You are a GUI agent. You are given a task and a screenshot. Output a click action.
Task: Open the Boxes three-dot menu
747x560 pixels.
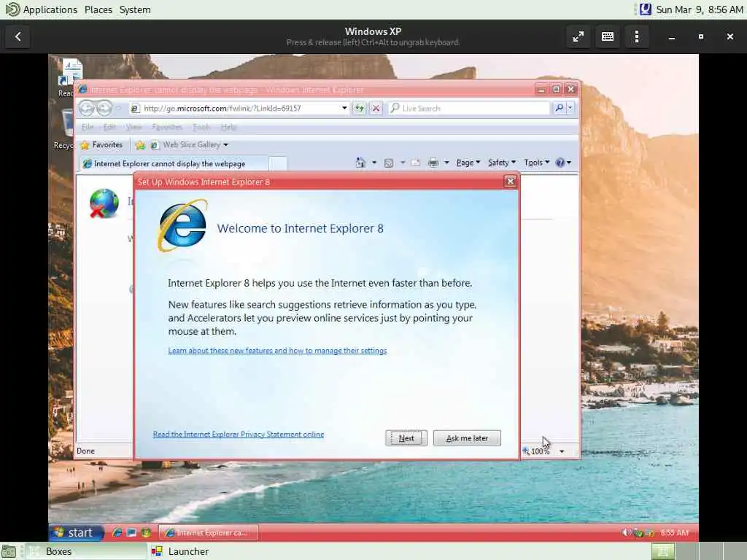tap(637, 36)
